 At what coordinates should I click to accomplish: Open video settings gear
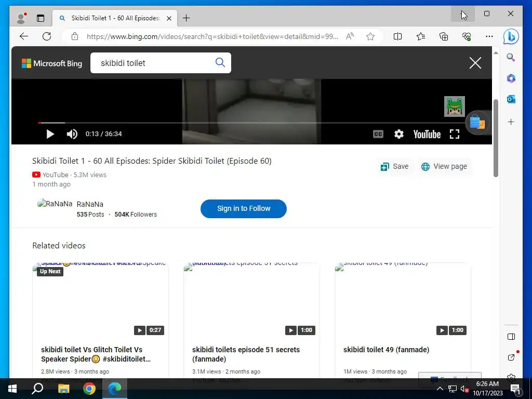(x=399, y=134)
